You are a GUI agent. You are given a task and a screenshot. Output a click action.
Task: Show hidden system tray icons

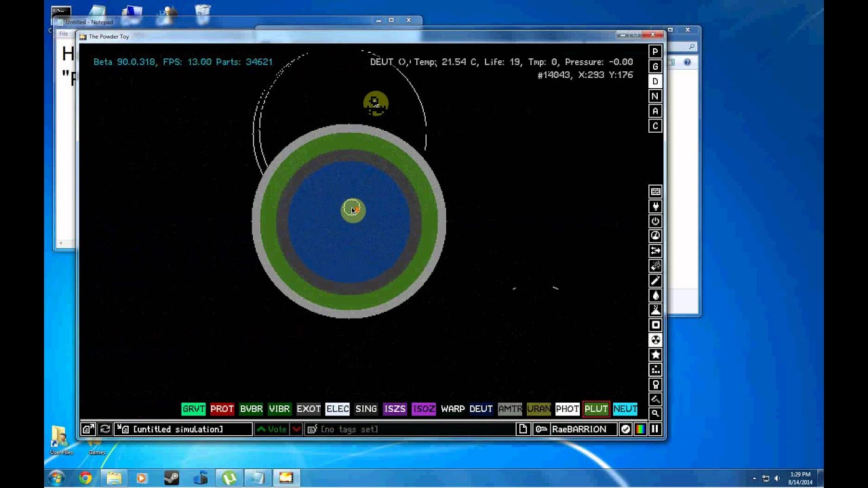(754, 479)
